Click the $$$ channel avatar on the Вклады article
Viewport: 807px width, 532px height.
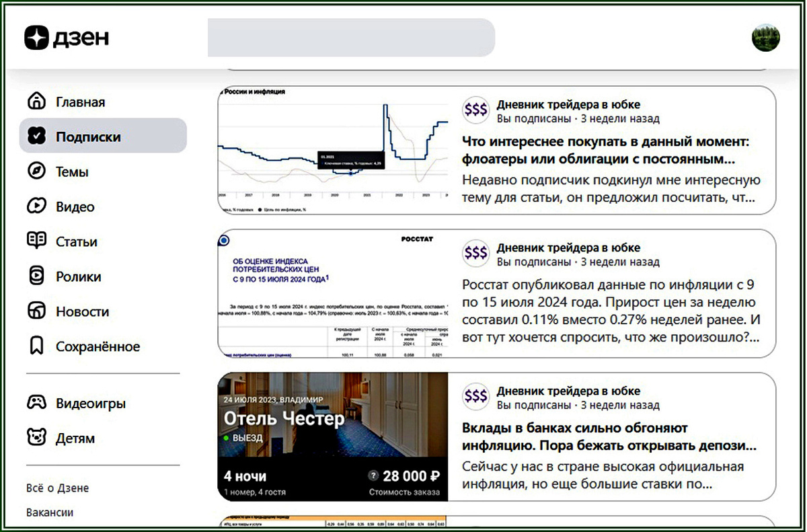476,397
